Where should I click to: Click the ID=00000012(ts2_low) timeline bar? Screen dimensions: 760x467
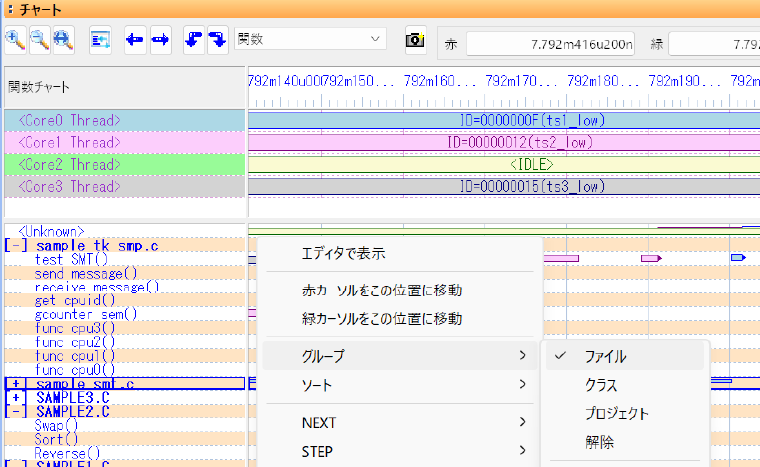(504, 142)
